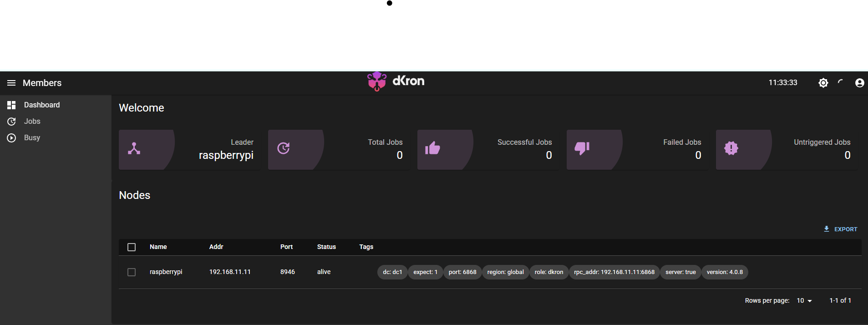Click the dKron logo in header
This screenshot has width=868, height=325.
(396, 81)
